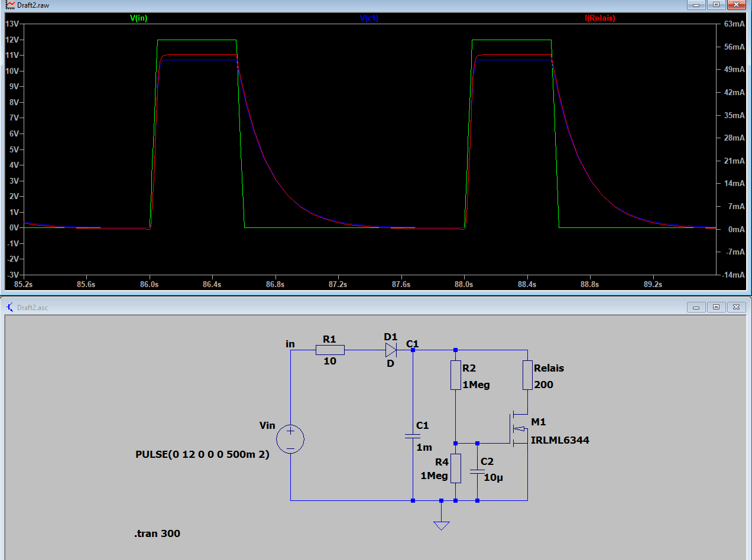Click the 63mA right axis label
The image size is (752, 560).
click(734, 24)
